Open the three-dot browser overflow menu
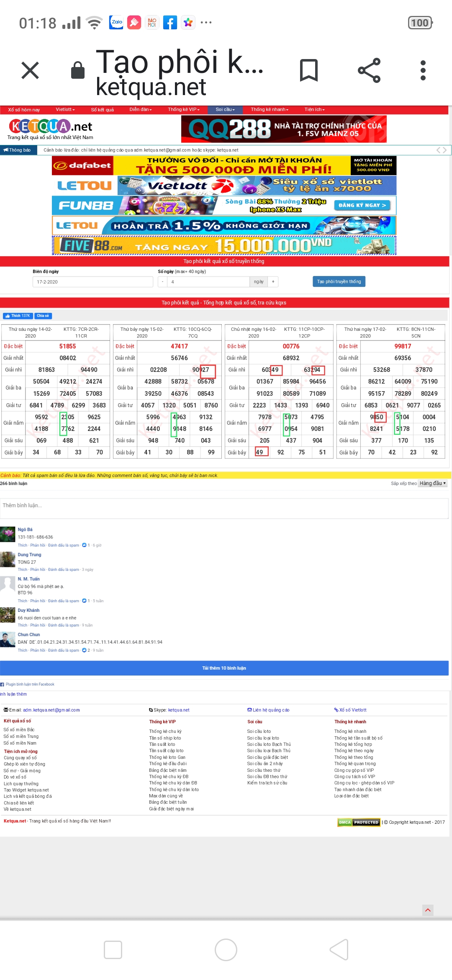This screenshot has height=980, width=452. pos(423,70)
